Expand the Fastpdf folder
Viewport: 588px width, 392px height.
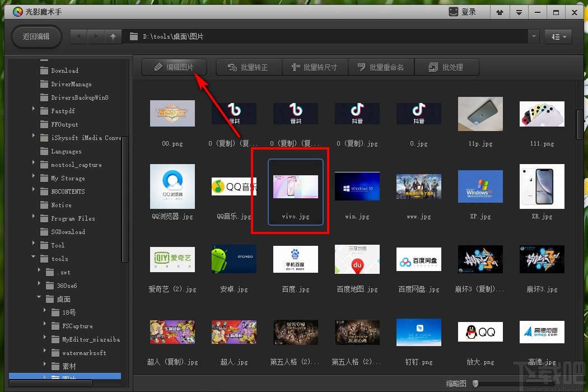34,109
